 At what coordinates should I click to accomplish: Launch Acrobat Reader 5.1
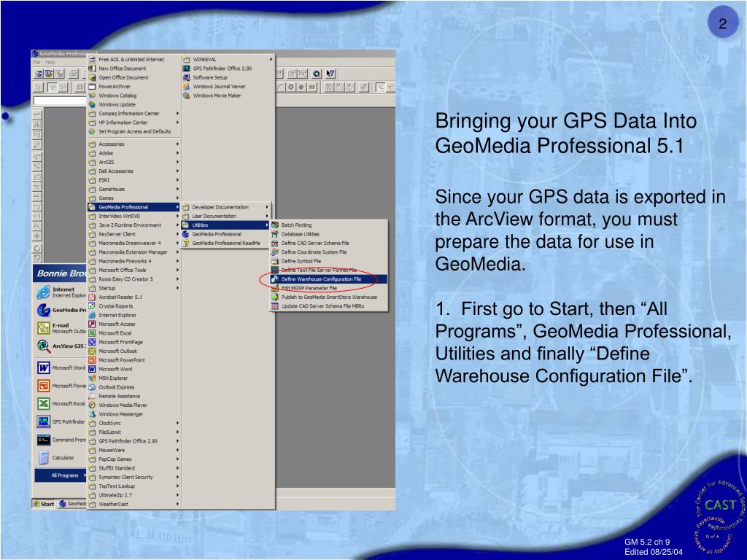pos(134,297)
